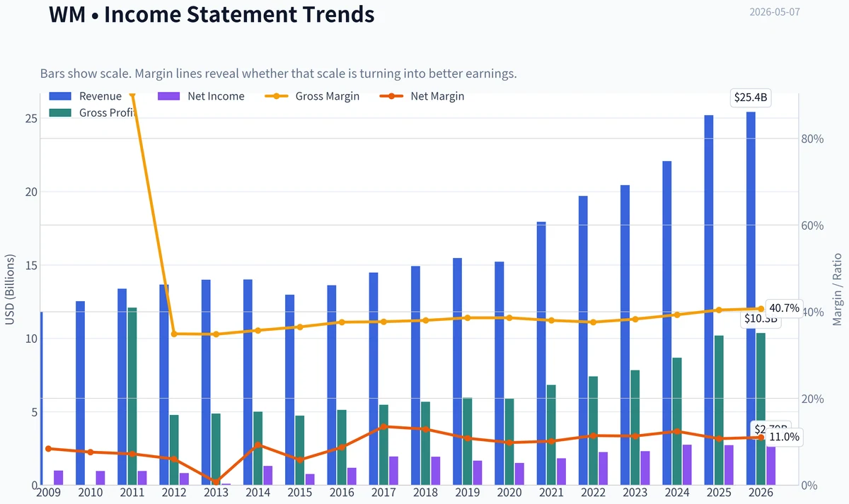Image resolution: width=849 pixels, height=504 pixels.
Task: Select the 2014 purple Net Income bar
Action: point(268,476)
